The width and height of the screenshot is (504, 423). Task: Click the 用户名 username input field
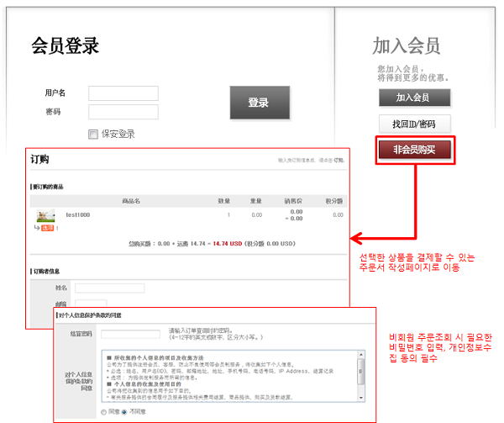[x=123, y=93]
